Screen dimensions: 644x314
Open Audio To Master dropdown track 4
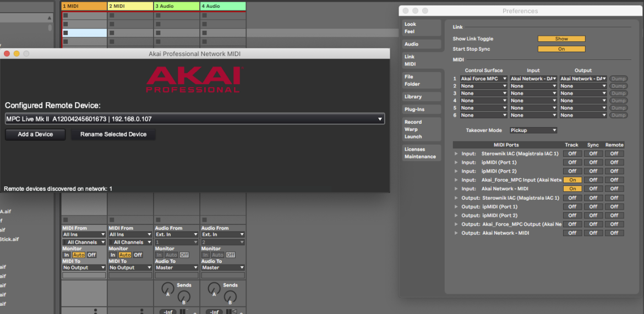(x=223, y=268)
